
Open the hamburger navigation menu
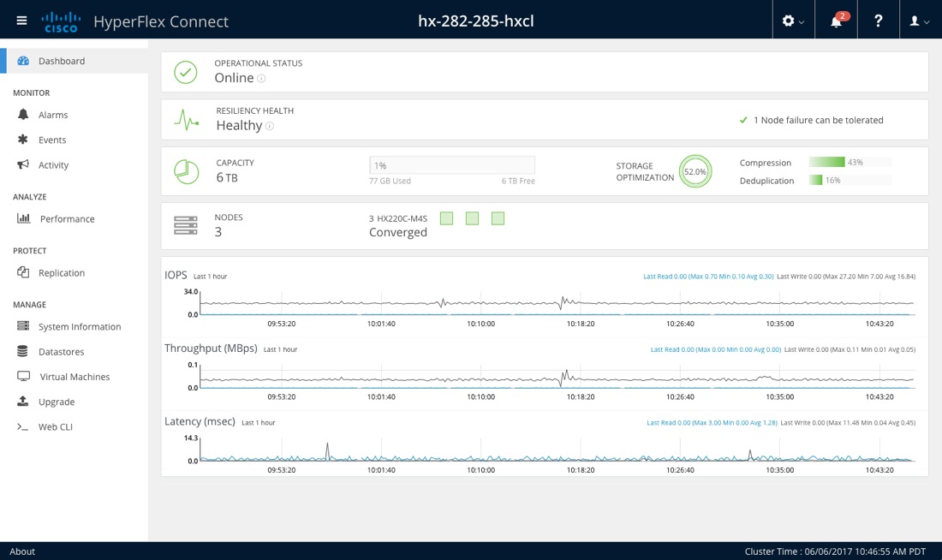21,21
